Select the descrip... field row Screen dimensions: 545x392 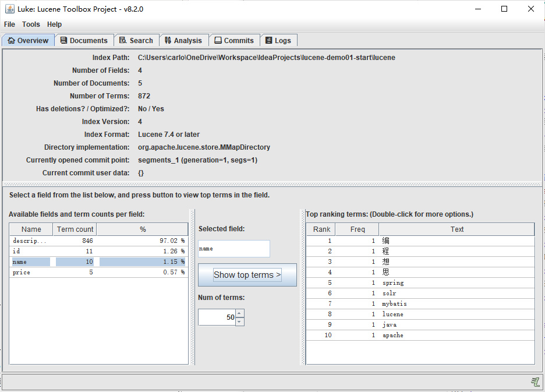pos(99,241)
